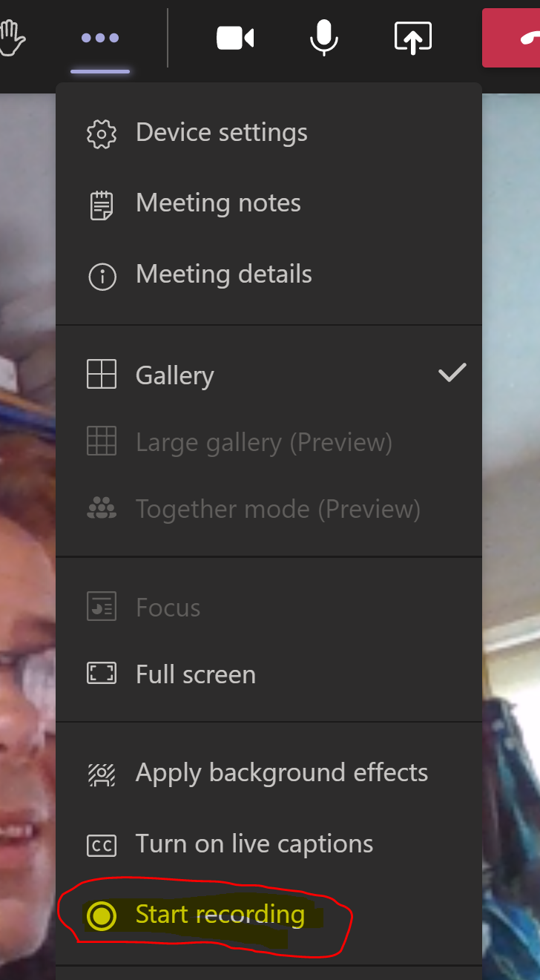Screen dimensions: 540x980
Task: Open Device settings
Action: (269, 133)
